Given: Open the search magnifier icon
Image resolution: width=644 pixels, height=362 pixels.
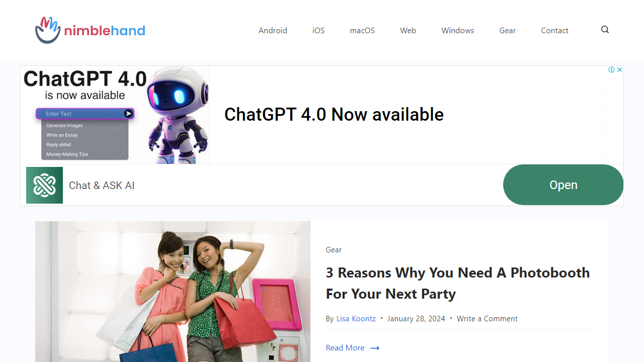Looking at the screenshot, I should [x=605, y=30].
